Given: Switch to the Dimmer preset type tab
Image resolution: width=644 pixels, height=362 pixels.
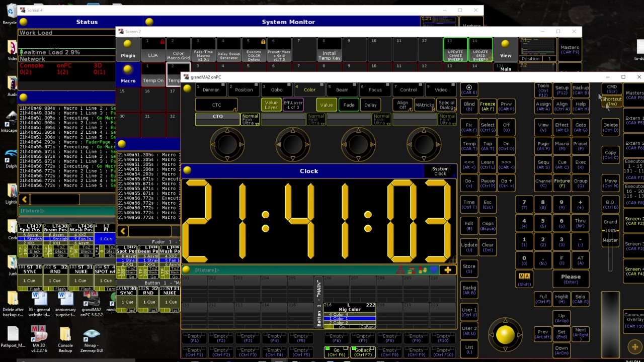Looking at the screenshot, I should pos(211,89).
